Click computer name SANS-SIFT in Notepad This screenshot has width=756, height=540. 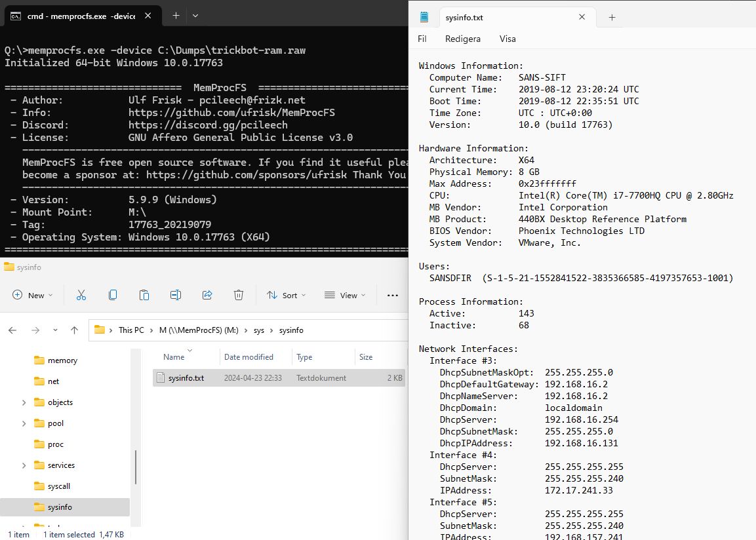click(x=542, y=77)
